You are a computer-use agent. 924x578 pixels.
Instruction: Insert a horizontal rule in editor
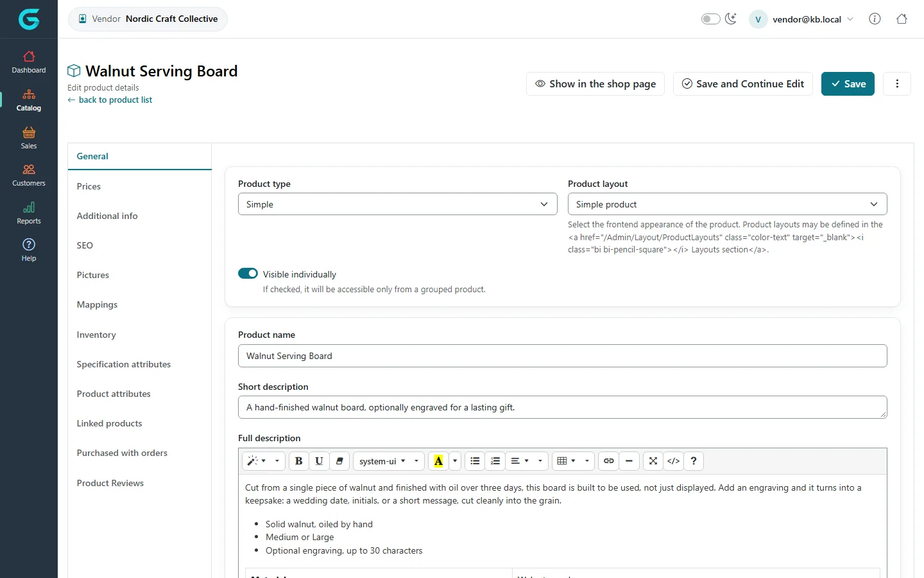click(x=629, y=461)
